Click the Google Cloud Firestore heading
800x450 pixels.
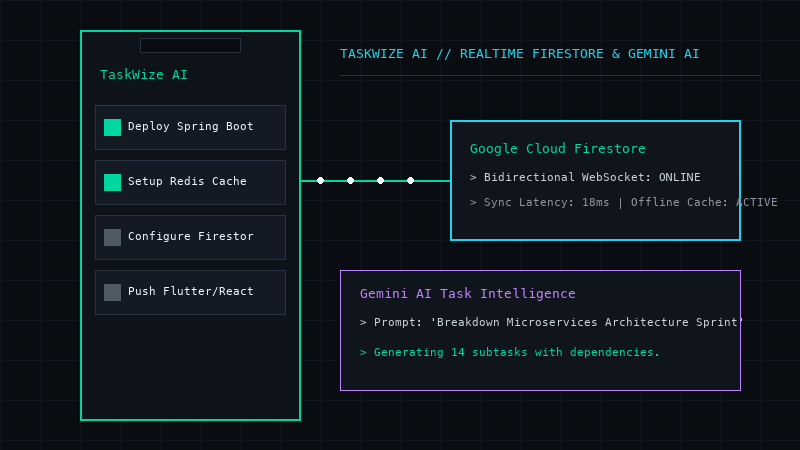(558, 149)
